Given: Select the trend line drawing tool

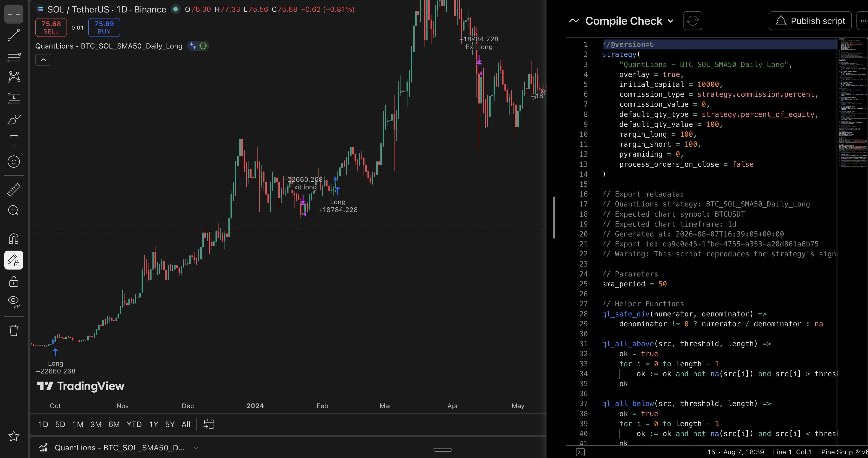Looking at the screenshot, I should click(x=14, y=35).
